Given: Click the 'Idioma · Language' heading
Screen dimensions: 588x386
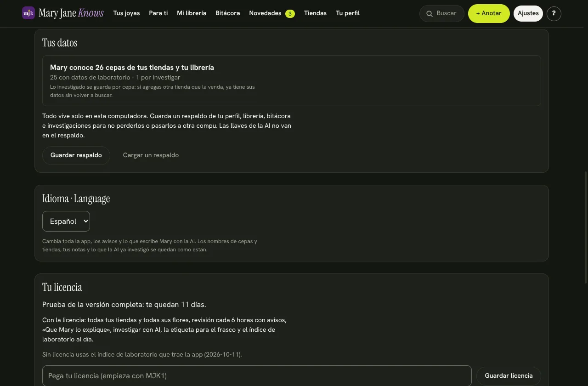Looking at the screenshot, I should pyautogui.click(x=76, y=199).
